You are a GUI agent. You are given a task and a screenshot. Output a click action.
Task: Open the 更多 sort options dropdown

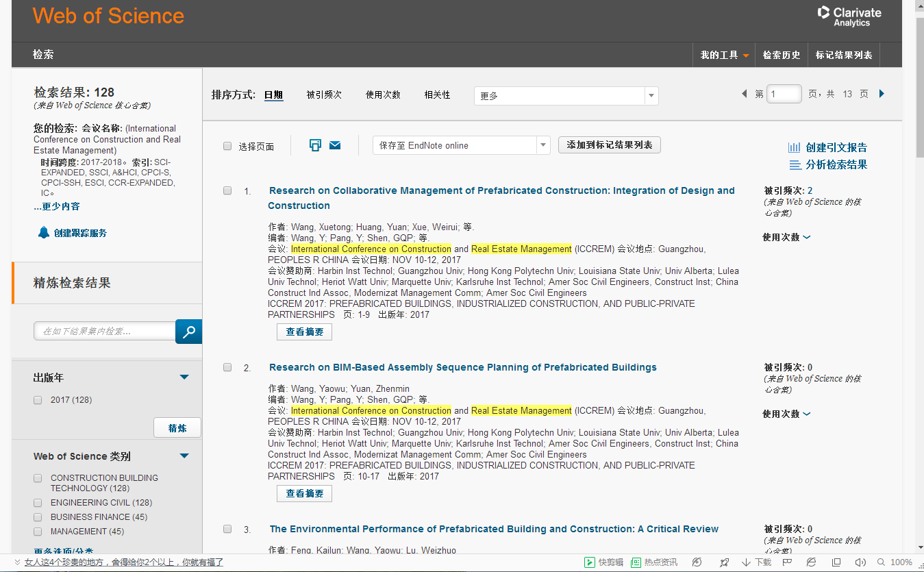(x=566, y=96)
